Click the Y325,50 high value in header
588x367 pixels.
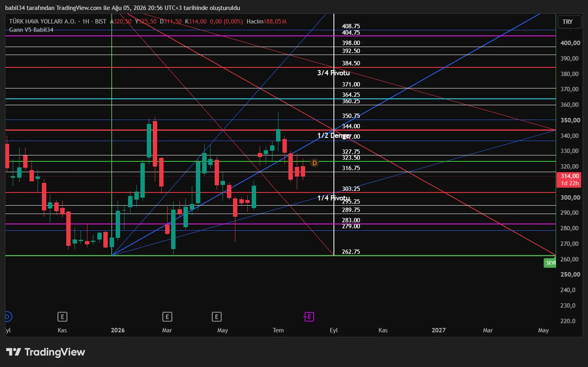tap(146, 22)
